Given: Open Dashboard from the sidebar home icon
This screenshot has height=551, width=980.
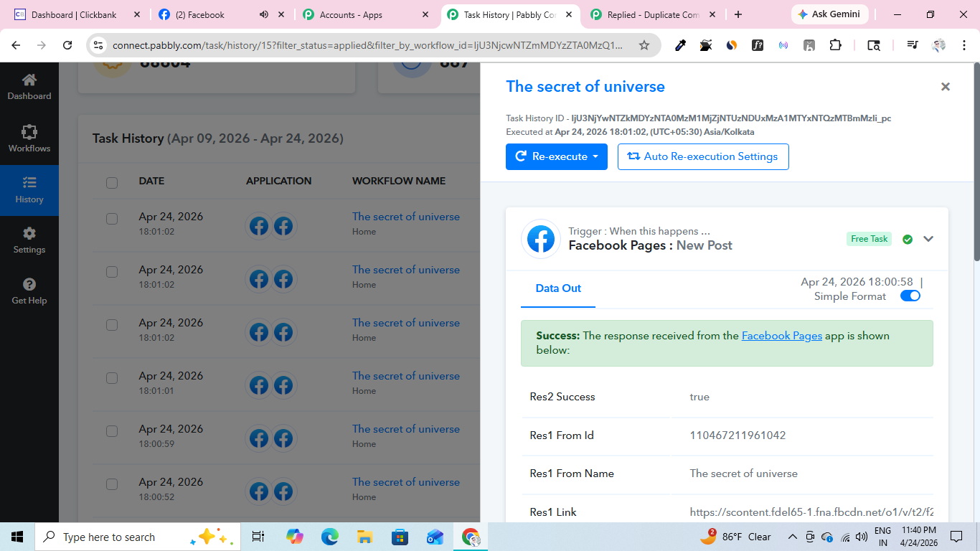Looking at the screenshot, I should [29, 86].
